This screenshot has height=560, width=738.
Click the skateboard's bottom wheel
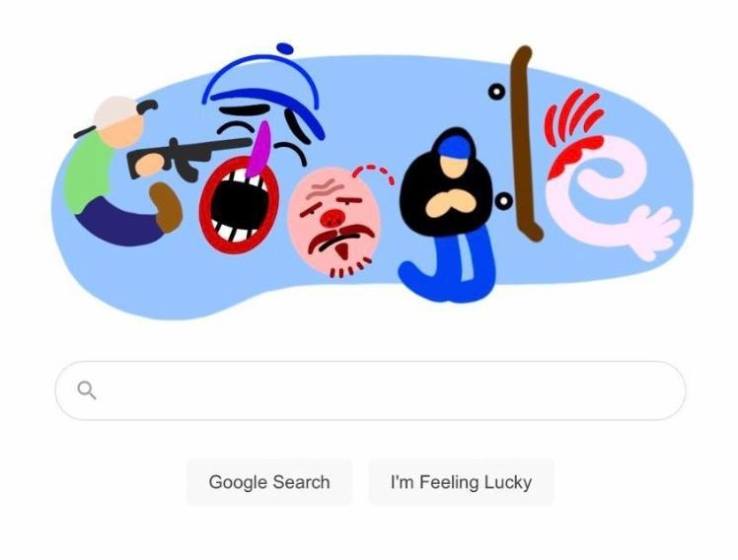click(503, 201)
